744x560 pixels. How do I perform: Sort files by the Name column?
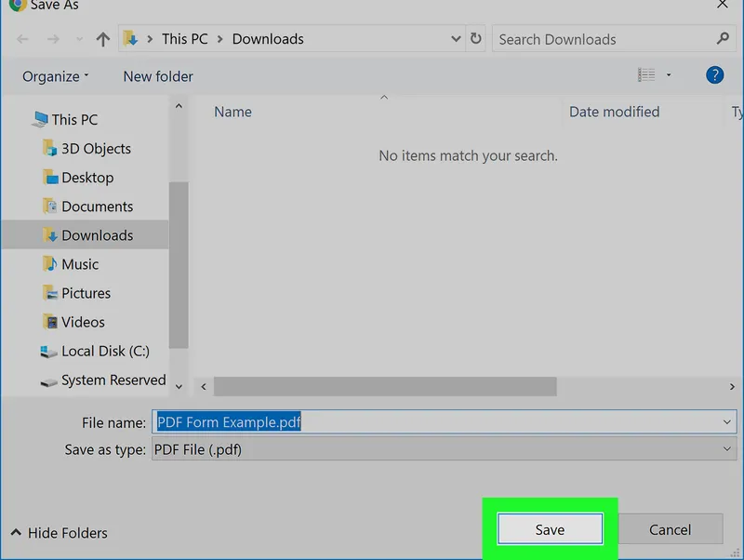232,112
